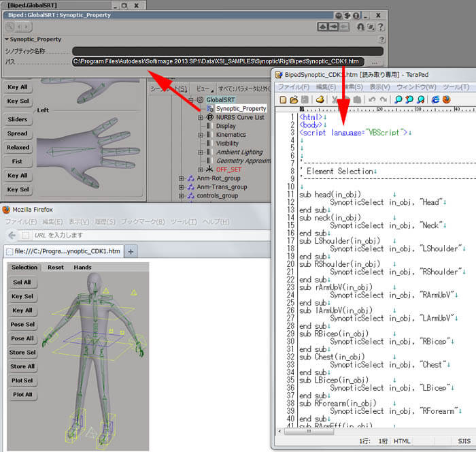Open the Reset tab in synoptic view
476x452 pixels.
(56, 268)
